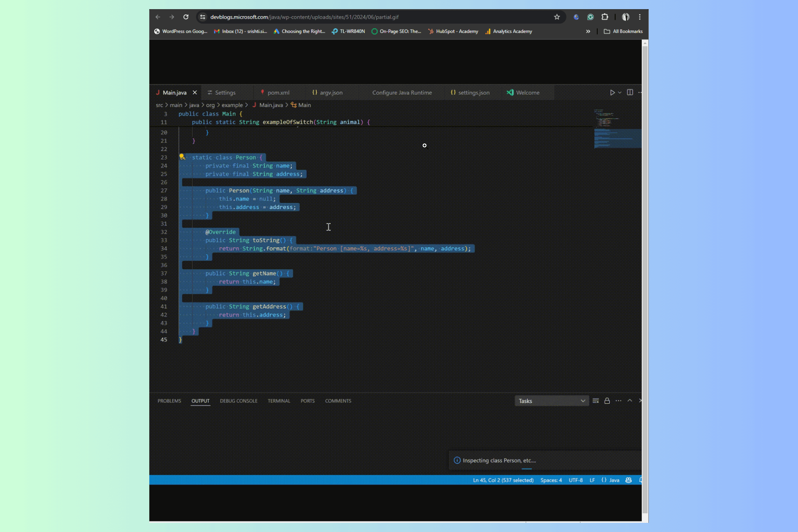Screen dimensions: 798x532
Task: Switch to Main.java editor tab
Action: (x=174, y=93)
